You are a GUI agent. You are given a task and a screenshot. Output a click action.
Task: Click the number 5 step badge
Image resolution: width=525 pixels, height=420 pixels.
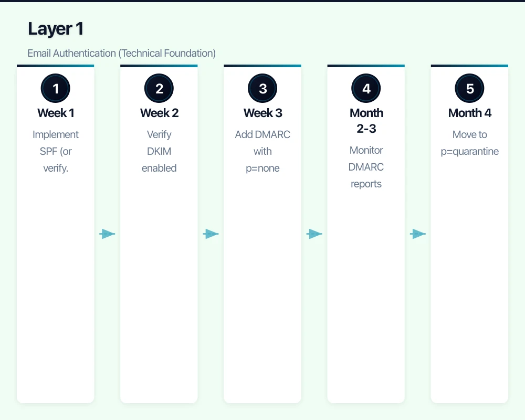(x=469, y=89)
